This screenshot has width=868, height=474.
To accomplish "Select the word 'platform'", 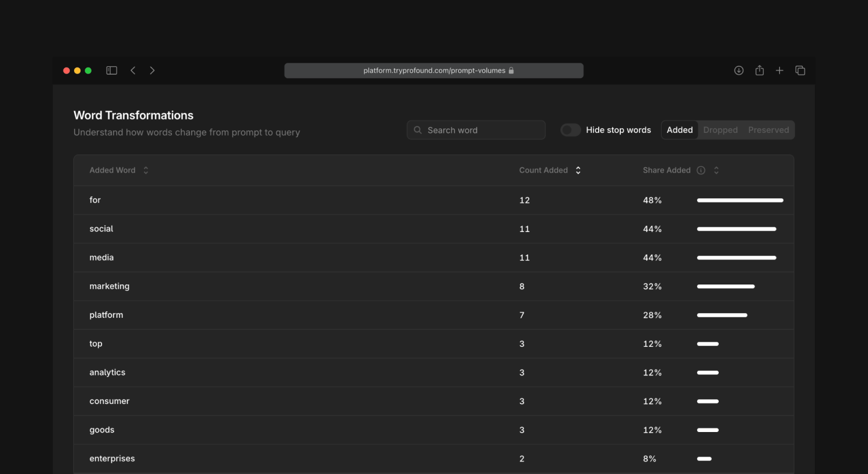I will point(106,315).
